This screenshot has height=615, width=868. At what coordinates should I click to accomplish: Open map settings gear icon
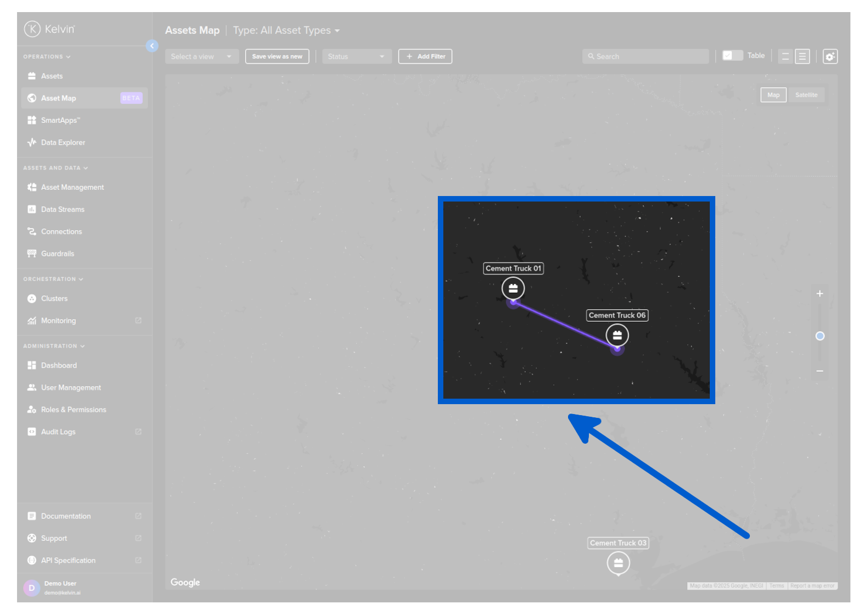point(830,57)
